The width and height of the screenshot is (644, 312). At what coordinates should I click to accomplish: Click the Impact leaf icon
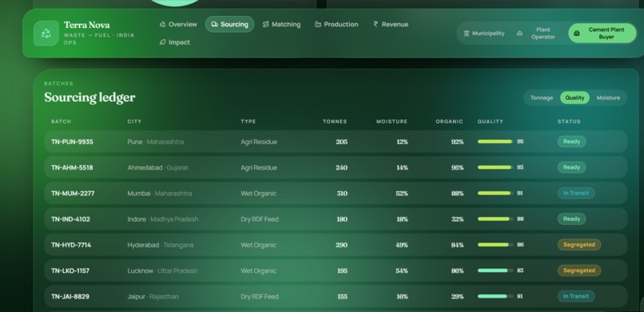163,42
